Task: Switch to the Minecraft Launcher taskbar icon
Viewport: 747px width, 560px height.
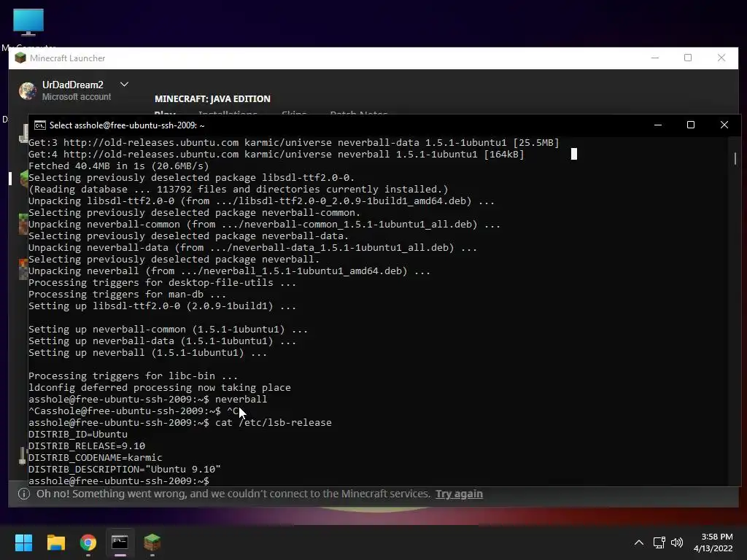Action: point(152,542)
